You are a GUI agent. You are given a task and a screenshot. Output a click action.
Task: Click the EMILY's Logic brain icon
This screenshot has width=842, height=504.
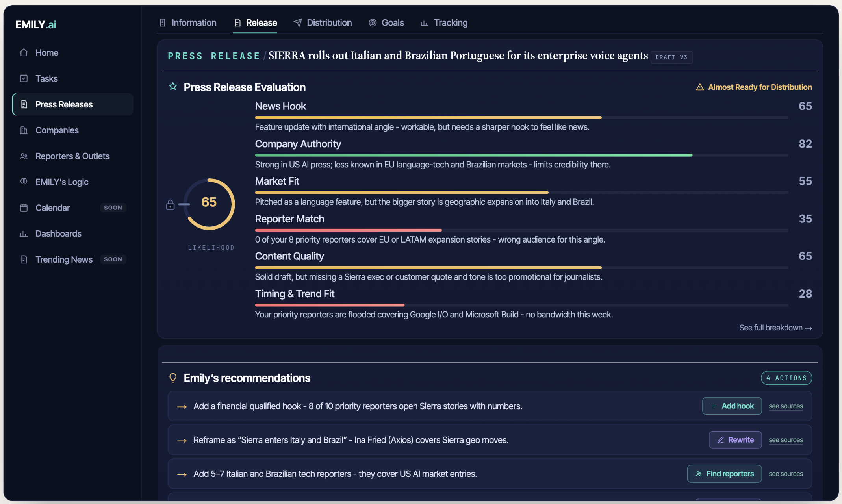point(24,182)
